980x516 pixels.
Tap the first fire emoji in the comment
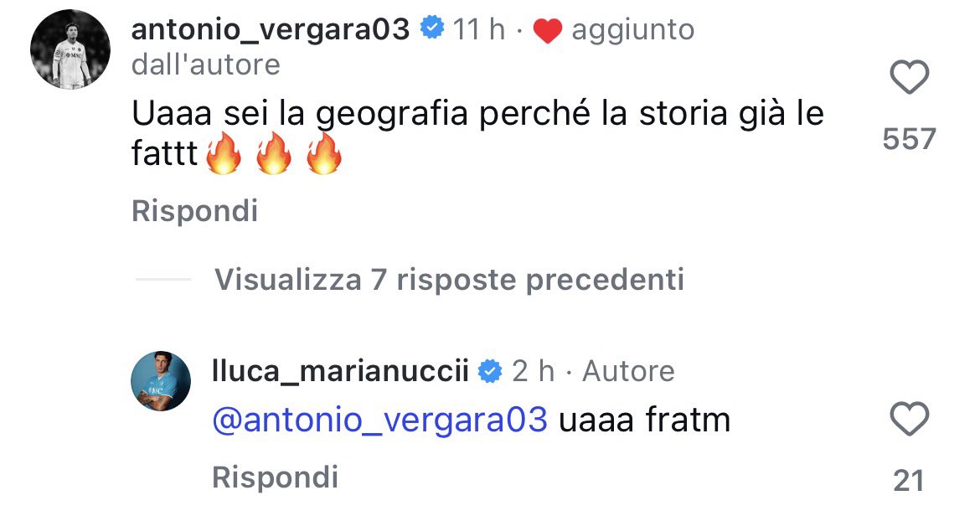point(222,156)
